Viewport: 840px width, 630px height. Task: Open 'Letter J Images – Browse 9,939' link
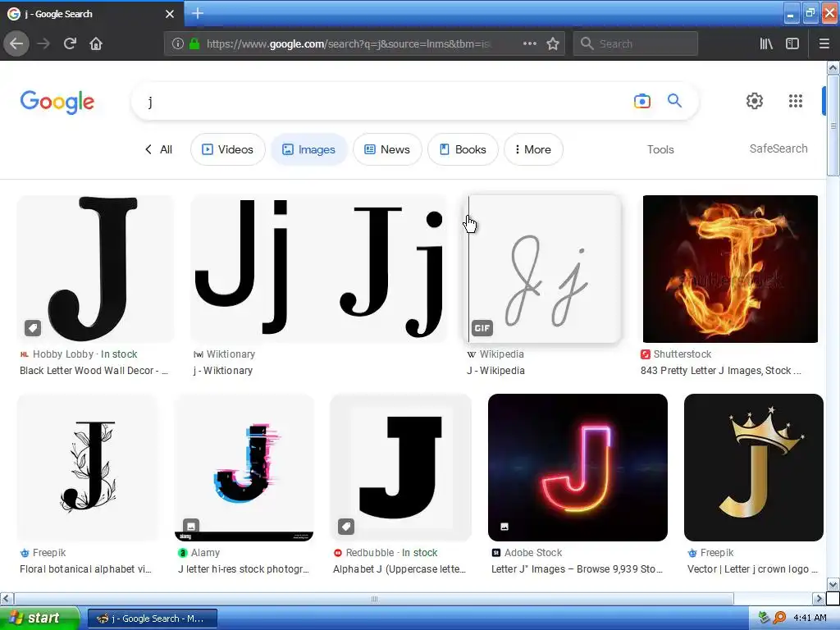pyautogui.click(x=577, y=569)
